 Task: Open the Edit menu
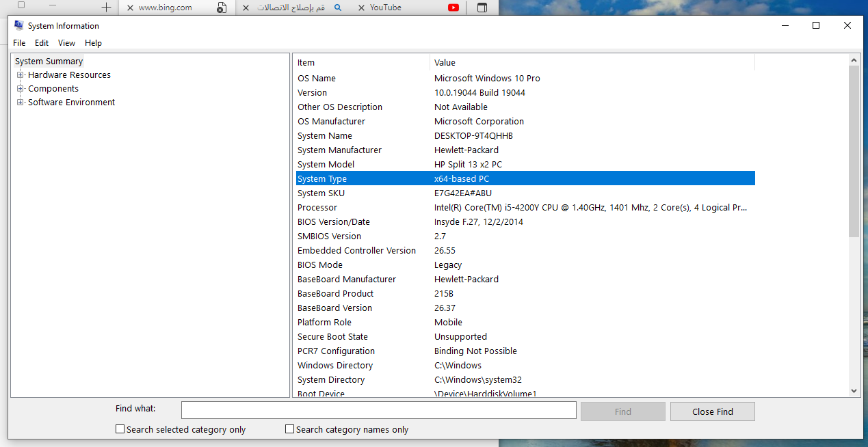42,43
